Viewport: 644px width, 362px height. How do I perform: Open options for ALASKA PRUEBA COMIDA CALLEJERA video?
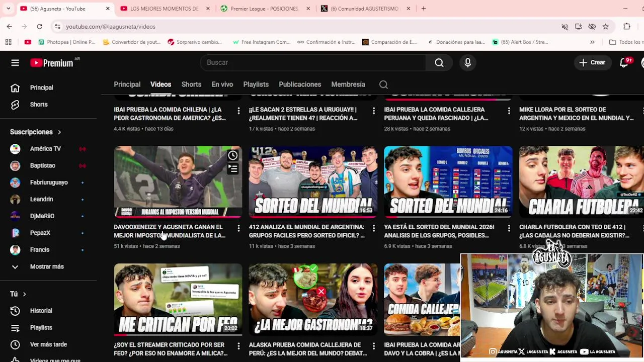tap(373, 346)
